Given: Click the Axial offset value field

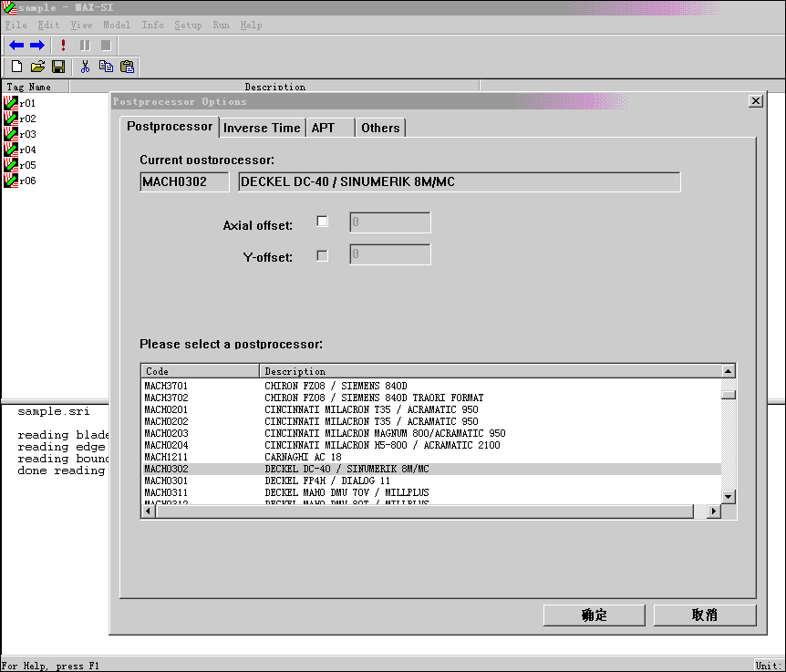Looking at the screenshot, I should [x=390, y=222].
